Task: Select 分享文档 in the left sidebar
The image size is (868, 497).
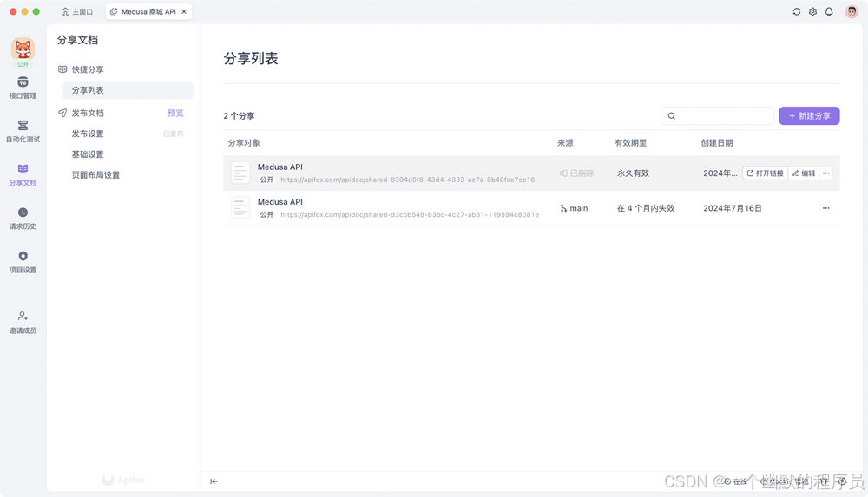Action: click(x=23, y=175)
